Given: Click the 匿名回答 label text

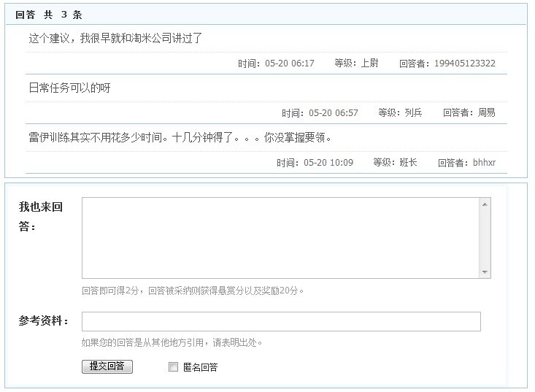Looking at the screenshot, I should coord(200,367).
